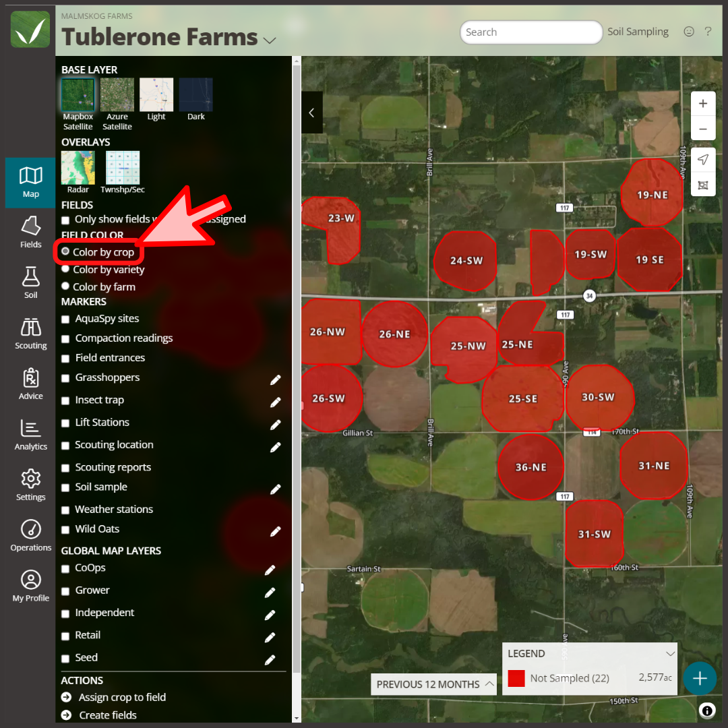Select the Color by crop radio
Image resolution: width=728 pixels, height=728 pixels.
(65, 251)
